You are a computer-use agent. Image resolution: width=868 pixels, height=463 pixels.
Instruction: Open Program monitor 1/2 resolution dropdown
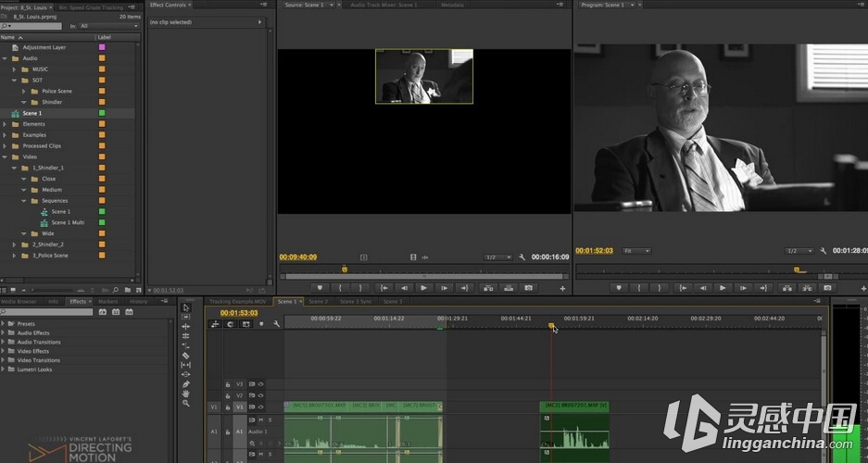coord(799,251)
